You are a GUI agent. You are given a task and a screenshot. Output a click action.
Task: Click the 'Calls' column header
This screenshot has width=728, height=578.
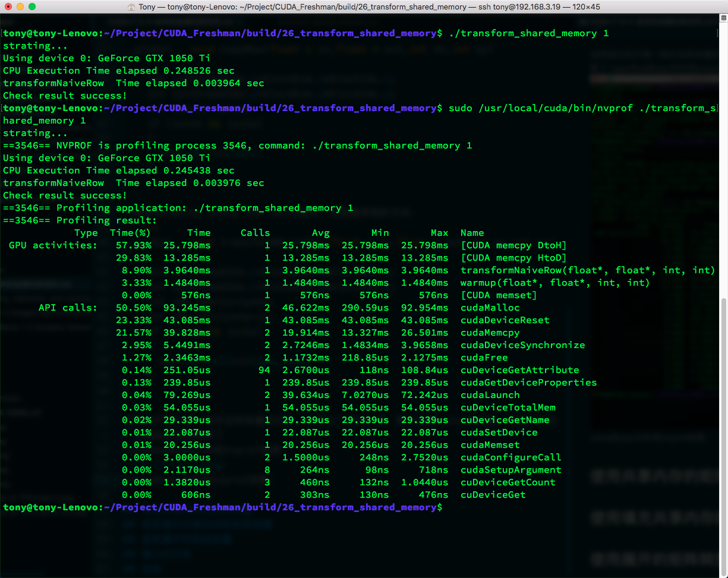tap(255, 233)
